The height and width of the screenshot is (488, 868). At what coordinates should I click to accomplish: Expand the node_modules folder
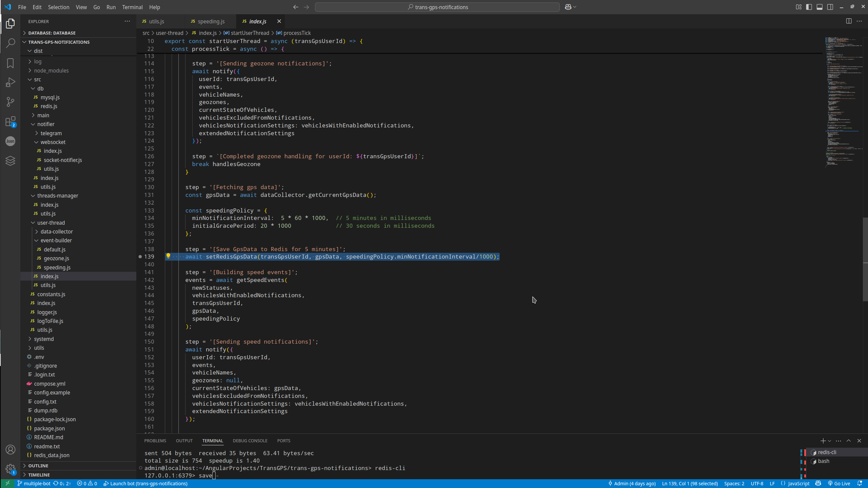pos(51,70)
